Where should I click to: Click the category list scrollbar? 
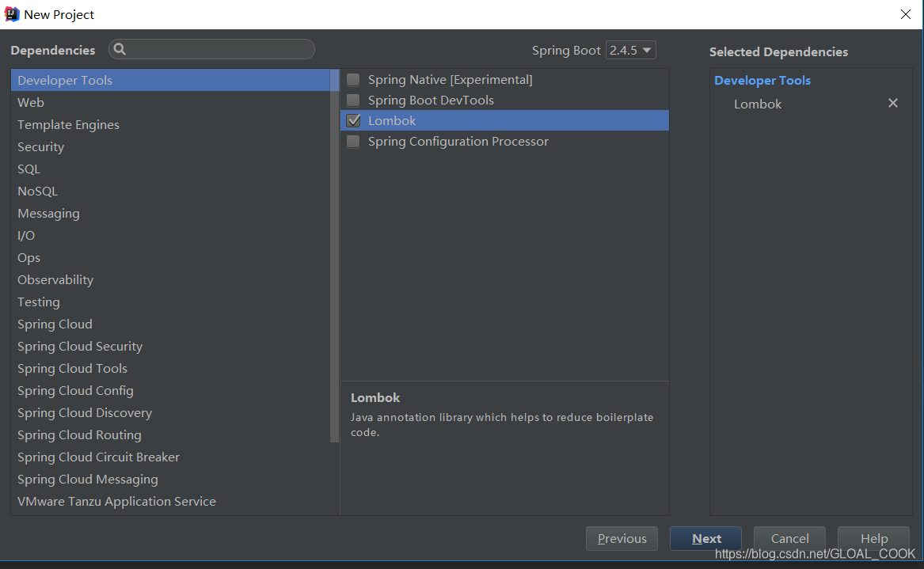coord(335,256)
